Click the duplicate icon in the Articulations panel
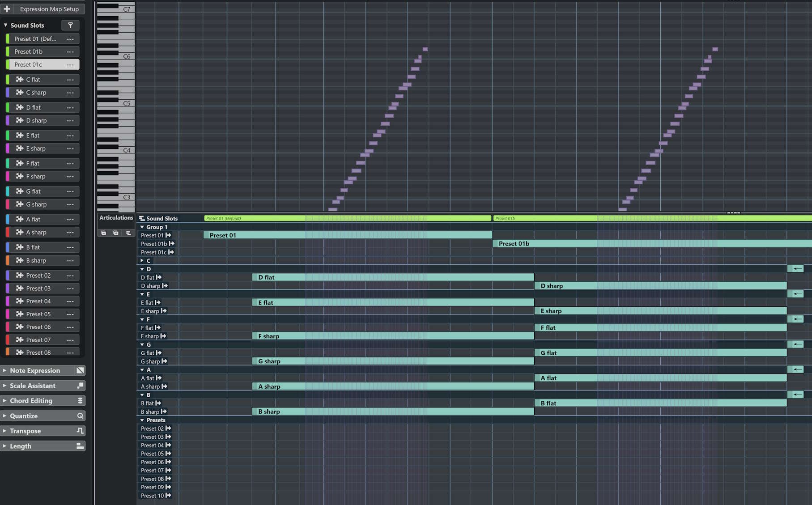The image size is (812, 505). point(103,233)
